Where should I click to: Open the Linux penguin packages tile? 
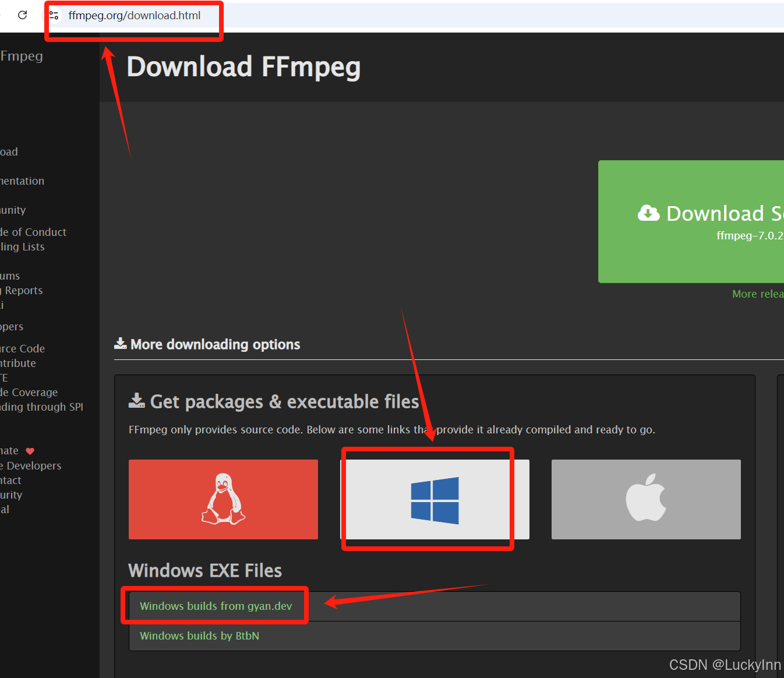click(223, 499)
